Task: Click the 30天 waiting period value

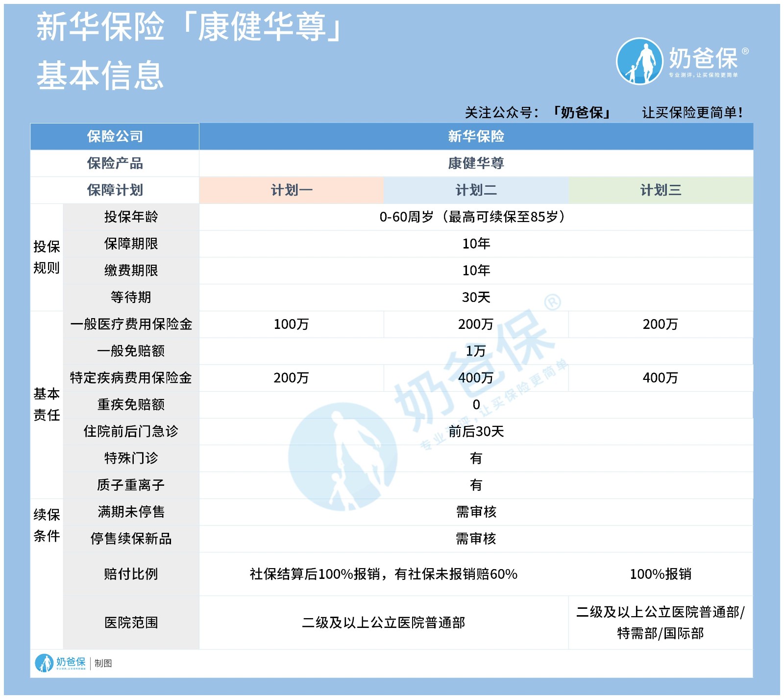Action: pos(476,298)
